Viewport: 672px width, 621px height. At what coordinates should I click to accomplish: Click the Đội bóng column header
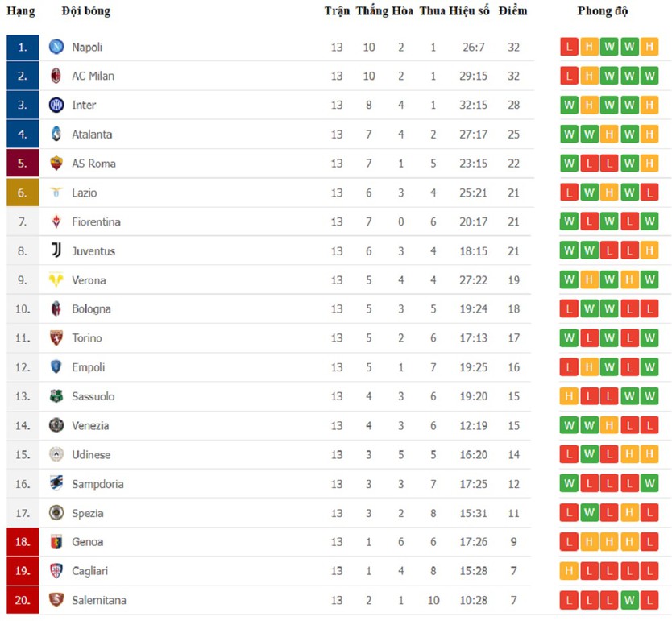tap(85, 11)
